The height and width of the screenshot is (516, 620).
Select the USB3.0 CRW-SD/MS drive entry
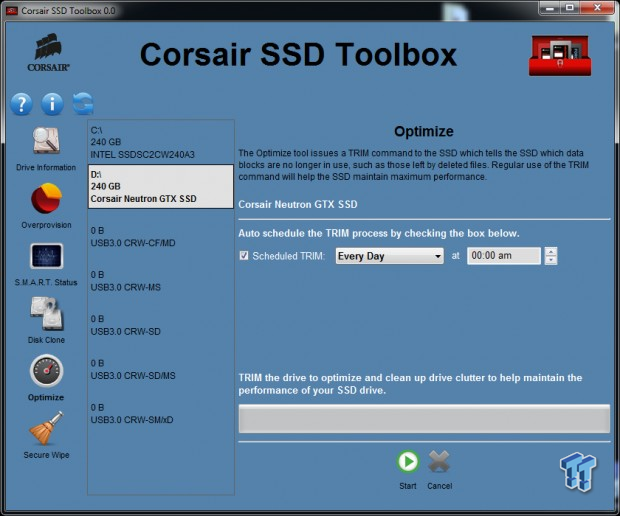point(161,369)
